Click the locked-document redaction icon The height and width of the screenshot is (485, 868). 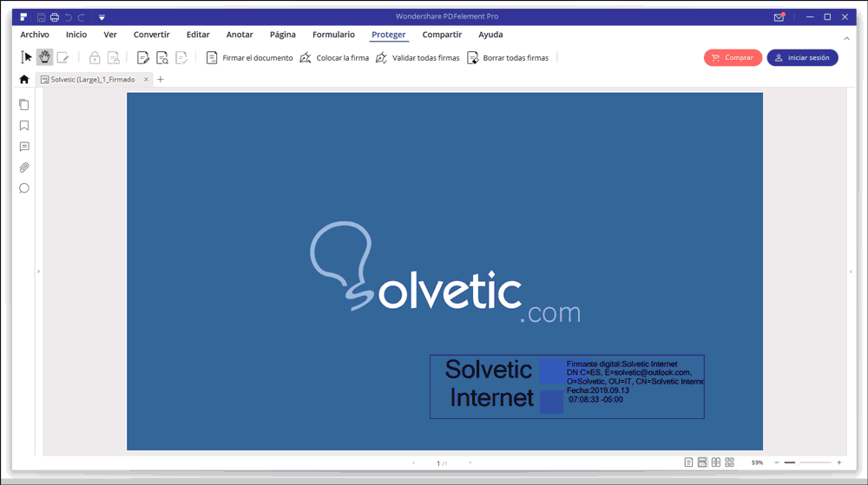(114, 57)
